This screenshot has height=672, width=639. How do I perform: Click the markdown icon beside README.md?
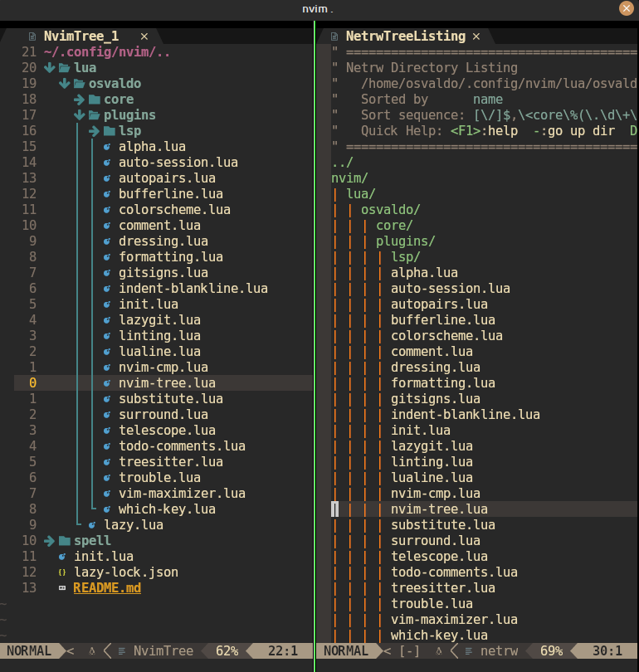[x=62, y=588]
